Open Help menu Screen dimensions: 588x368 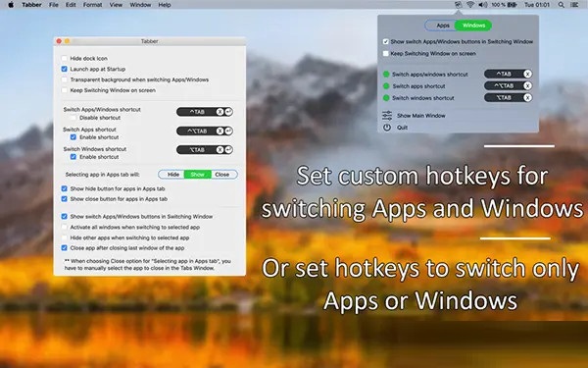click(165, 5)
